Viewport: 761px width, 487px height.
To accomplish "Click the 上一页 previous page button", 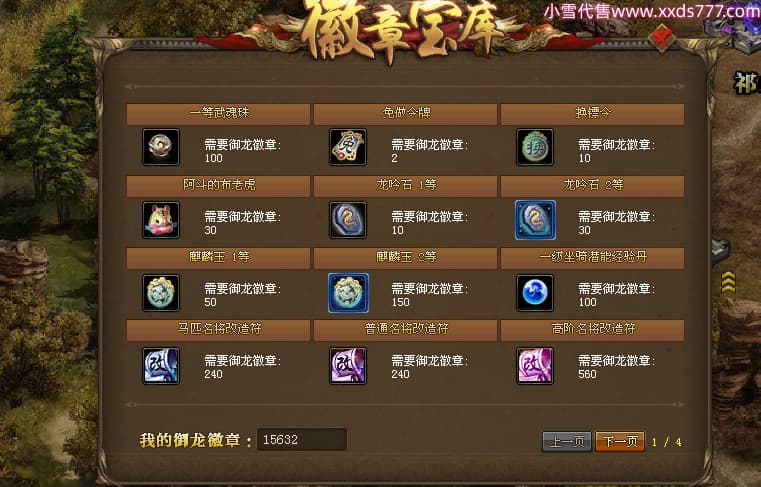I will (566, 441).
